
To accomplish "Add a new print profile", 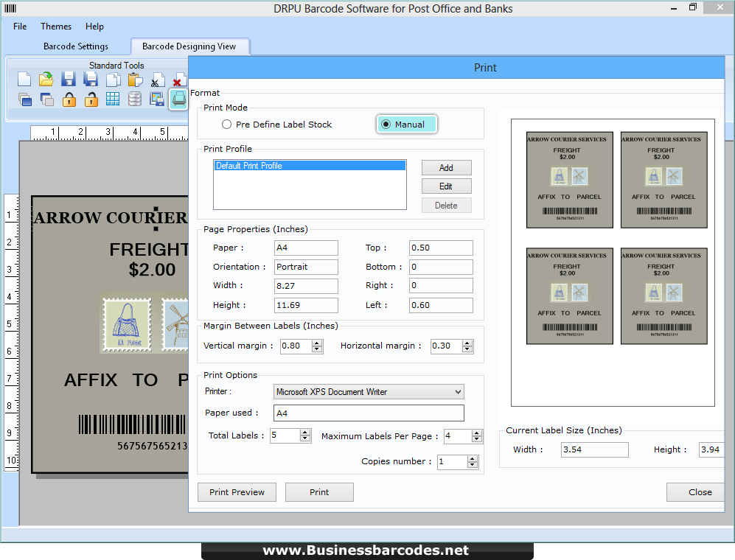I will (446, 167).
